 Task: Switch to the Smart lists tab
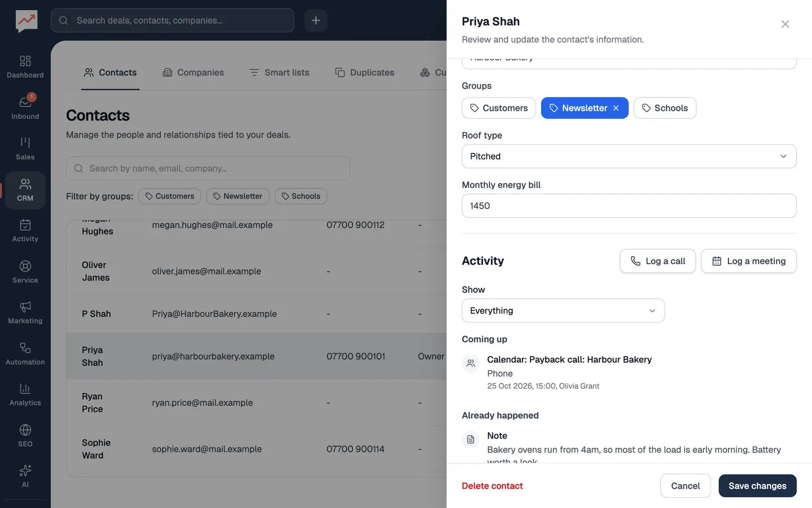pos(279,73)
